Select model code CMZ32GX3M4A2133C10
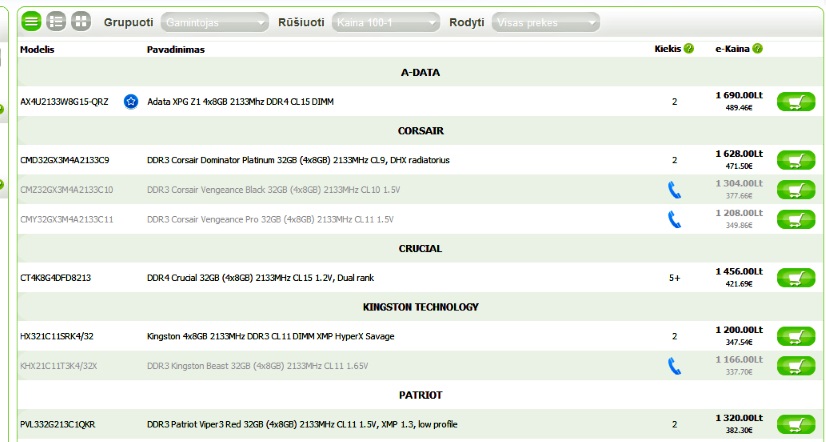 tap(66, 190)
